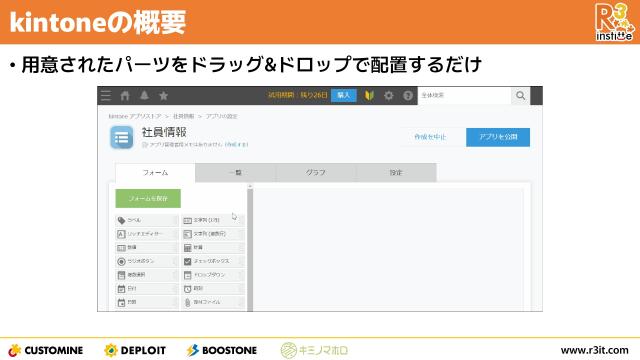
Task: Select the ラジオボタン field part
Action: [x=147, y=261]
